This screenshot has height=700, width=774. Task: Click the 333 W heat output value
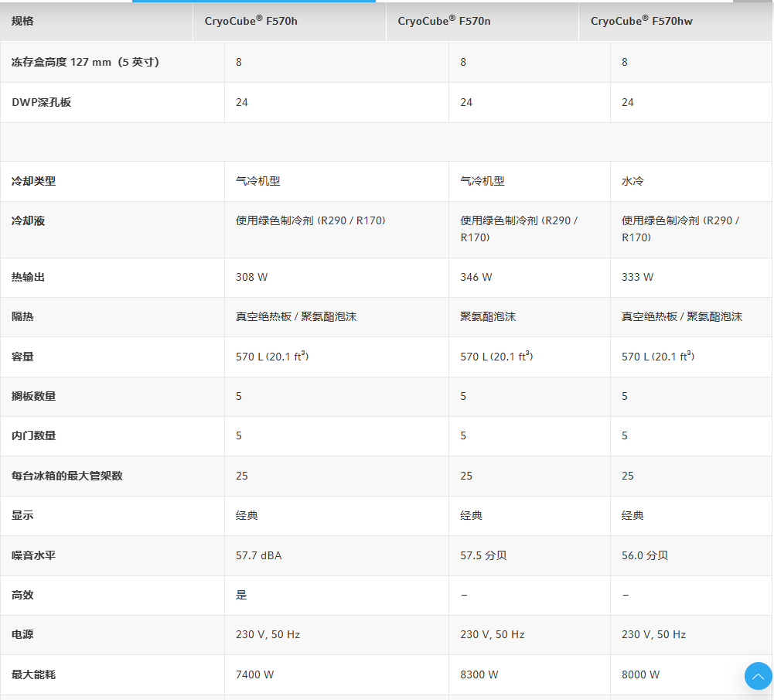637,277
